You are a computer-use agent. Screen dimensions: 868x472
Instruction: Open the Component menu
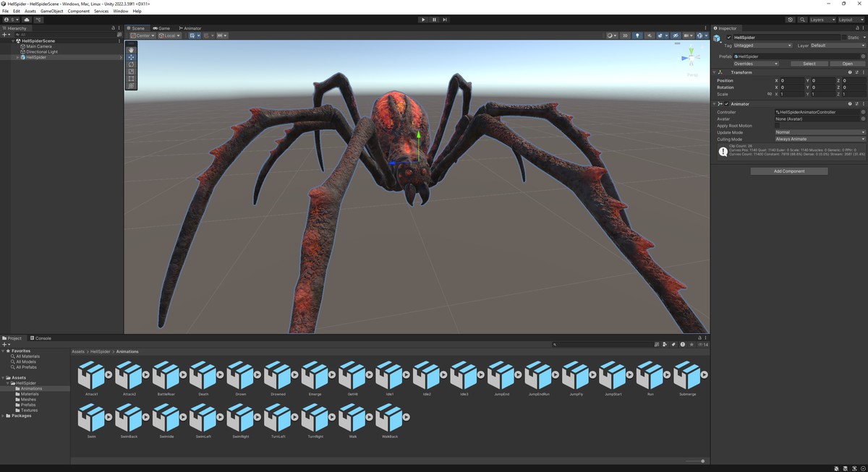point(79,11)
